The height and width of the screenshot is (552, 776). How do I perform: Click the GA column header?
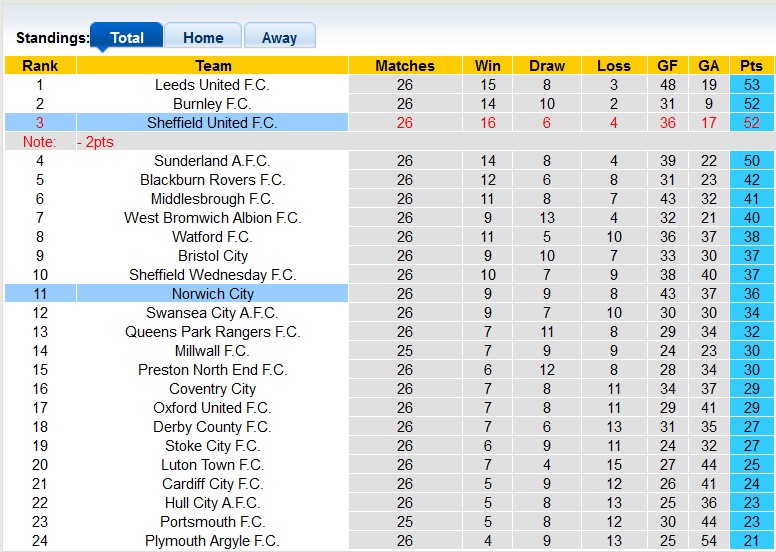click(709, 66)
